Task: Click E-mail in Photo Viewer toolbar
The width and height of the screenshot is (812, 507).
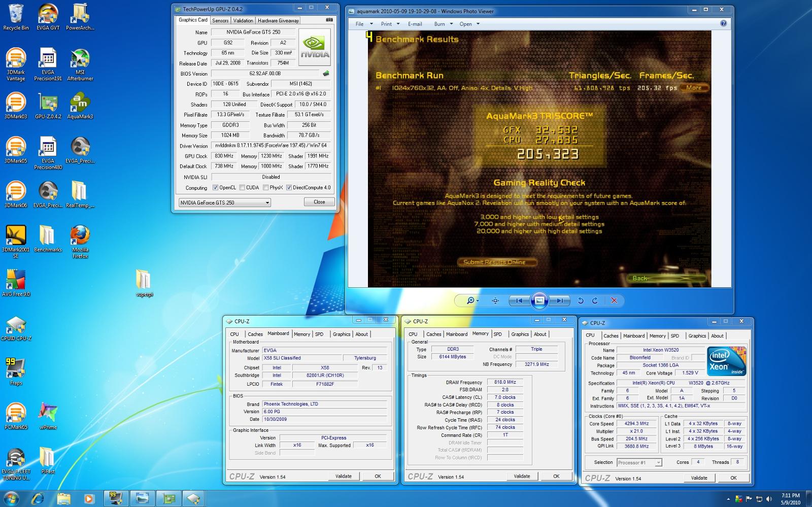Action: pos(415,24)
